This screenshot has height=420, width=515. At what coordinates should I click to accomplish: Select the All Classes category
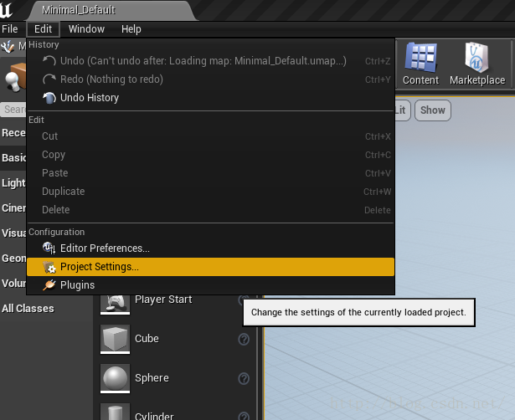[46, 309]
